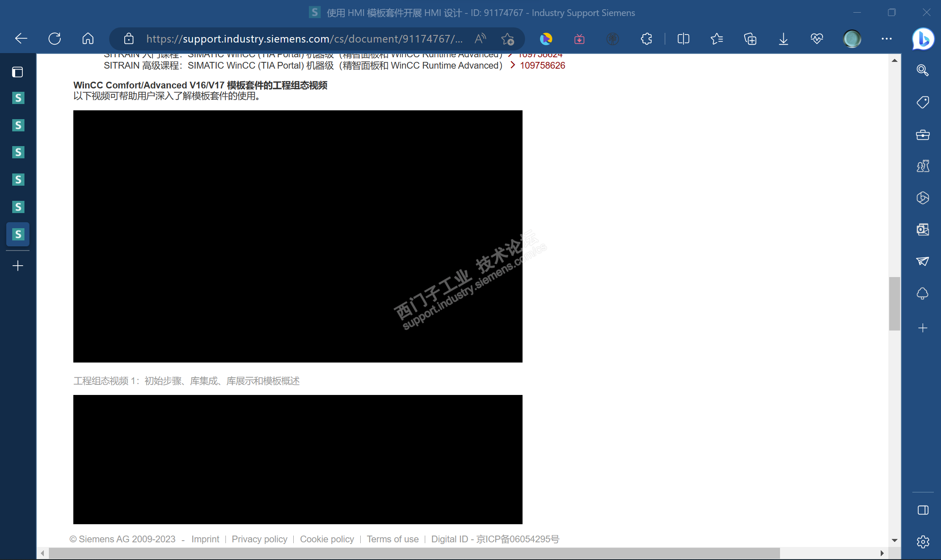Click the vertical scrollbar thumb
This screenshot has width=941, height=560.
coord(894,303)
